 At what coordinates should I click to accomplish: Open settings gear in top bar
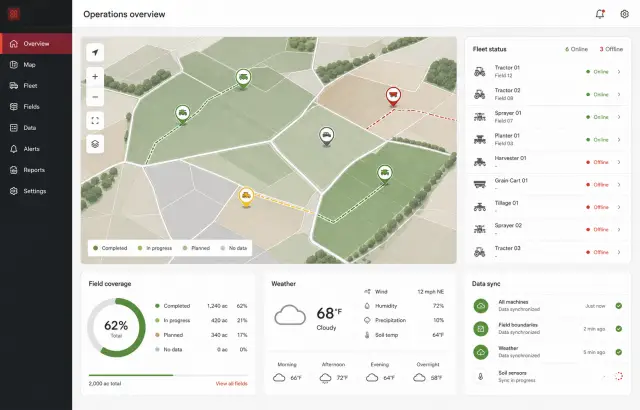coord(624,14)
